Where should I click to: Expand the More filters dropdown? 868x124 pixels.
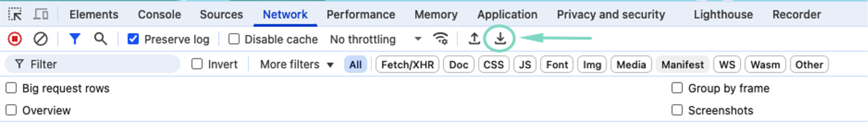297,64
